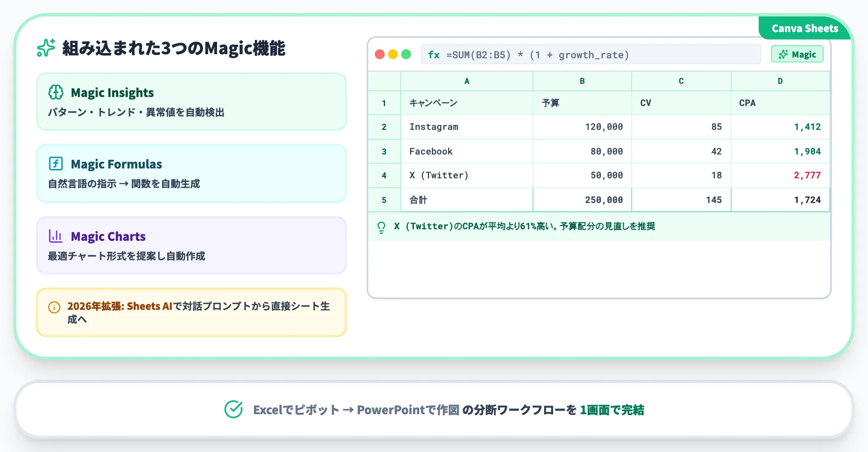The width and height of the screenshot is (868, 452).
Task: Click the function icon in Magic Formulas
Action: pos(56,164)
